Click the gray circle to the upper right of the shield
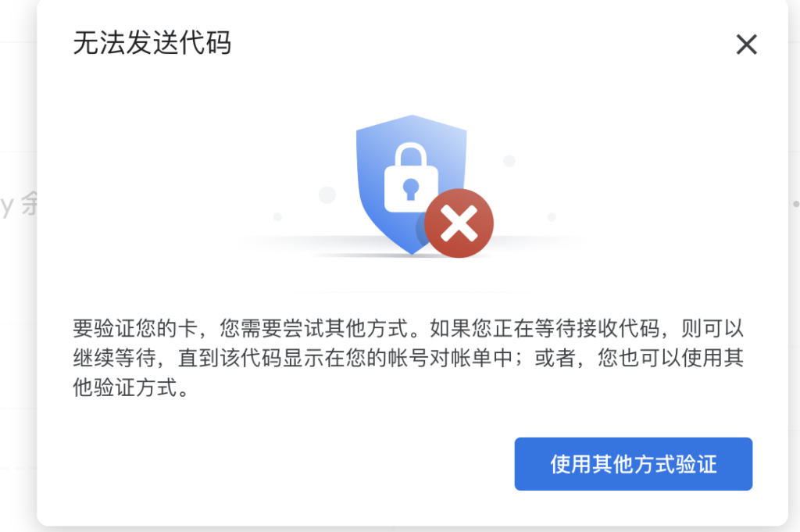The width and height of the screenshot is (800, 532). tap(509, 161)
